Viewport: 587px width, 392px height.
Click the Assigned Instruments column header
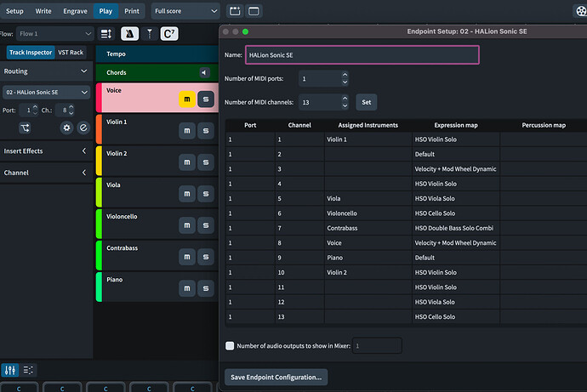point(368,125)
